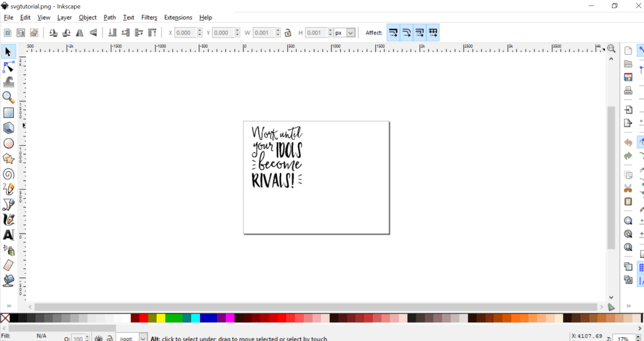Toggle affect rounded corners scaling
Screen dimensions: 644x341
point(407,33)
